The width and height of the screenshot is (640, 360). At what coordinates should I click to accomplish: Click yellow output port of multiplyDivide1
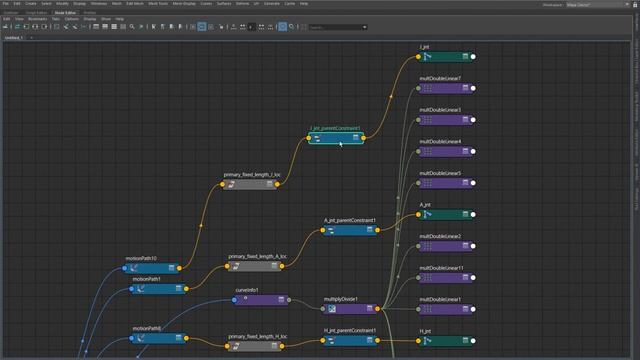[x=378, y=309]
